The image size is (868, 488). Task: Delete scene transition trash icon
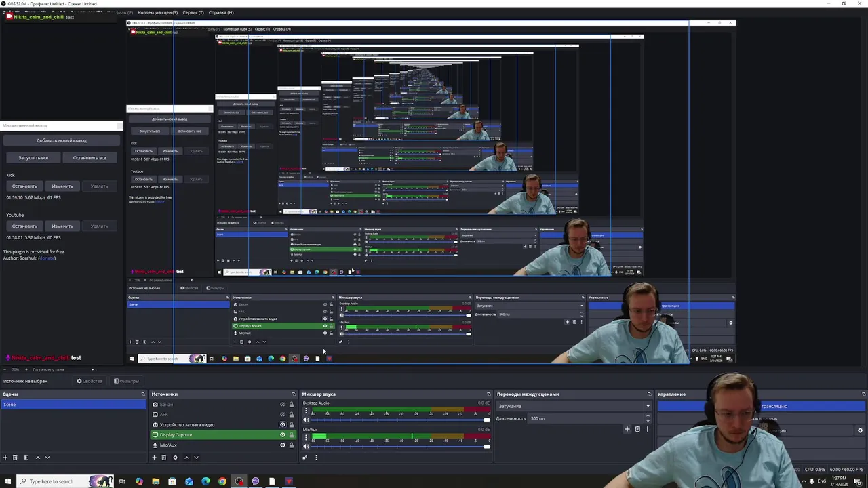click(637, 429)
